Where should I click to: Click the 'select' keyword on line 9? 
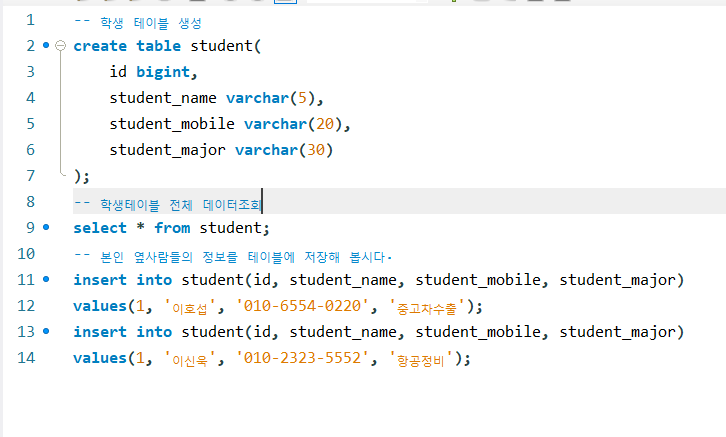click(x=100, y=228)
